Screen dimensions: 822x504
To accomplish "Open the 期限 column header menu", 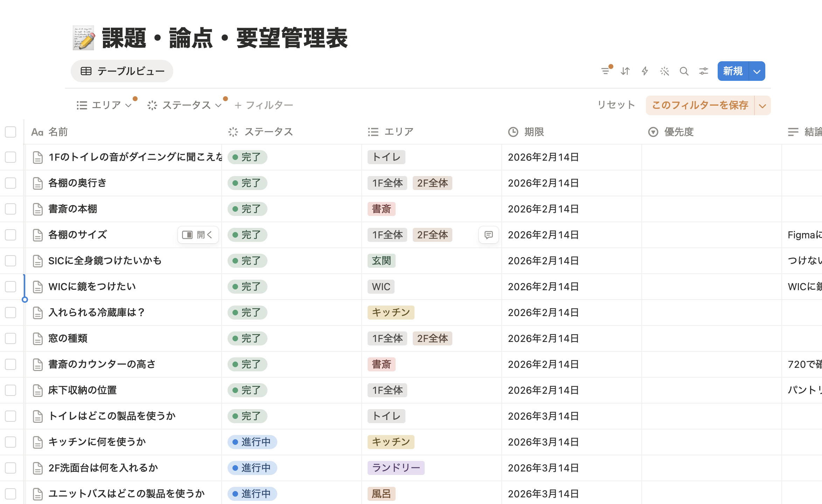I will click(571, 132).
